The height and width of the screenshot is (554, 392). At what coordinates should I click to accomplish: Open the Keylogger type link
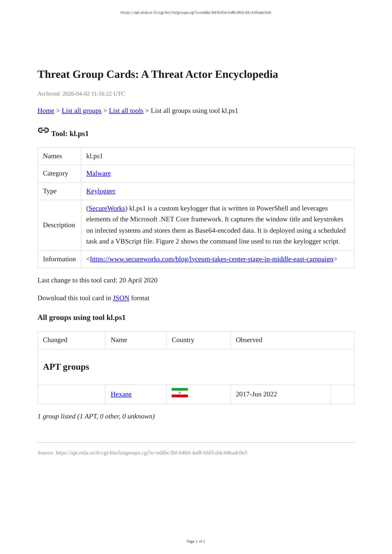(101, 191)
